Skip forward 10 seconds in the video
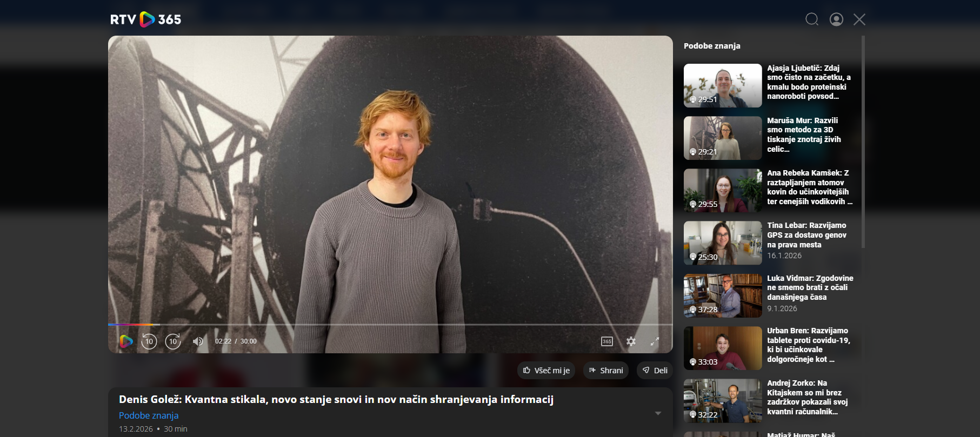Viewport: 980px width, 437px height. click(173, 341)
